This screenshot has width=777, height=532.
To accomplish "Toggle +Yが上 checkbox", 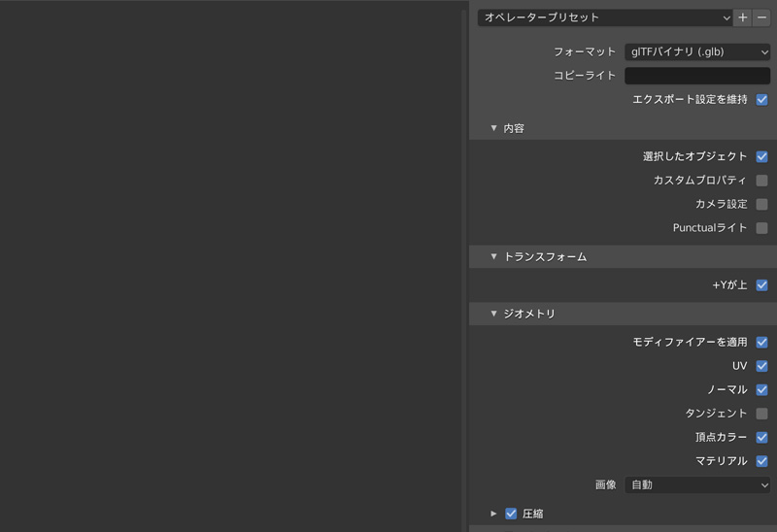I will pyautogui.click(x=761, y=285).
